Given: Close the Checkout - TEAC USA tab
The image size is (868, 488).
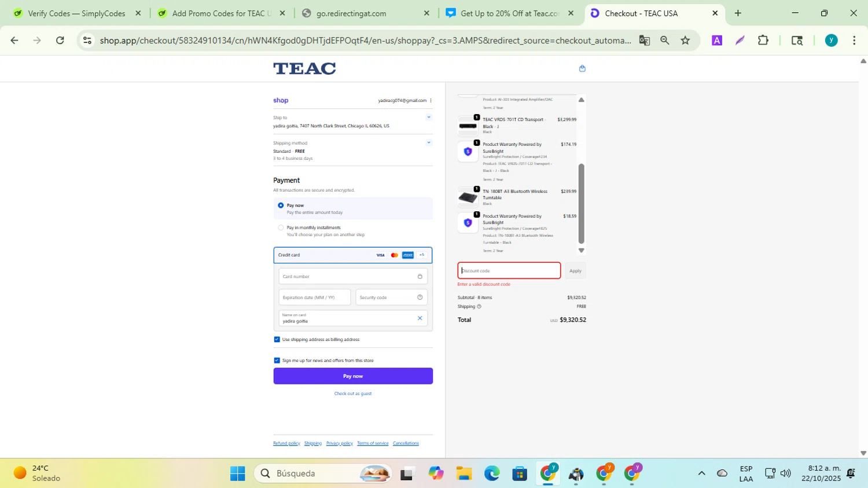Looking at the screenshot, I should (715, 13).
